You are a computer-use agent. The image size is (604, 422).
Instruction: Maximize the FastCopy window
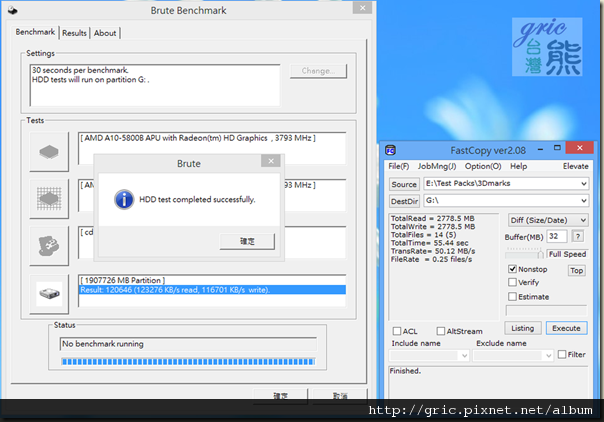[x=557, y=148]
